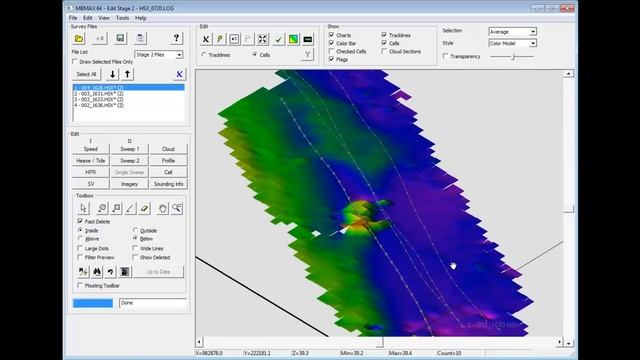Select the Outside radio button
The width and height of the screenshot is (640, 360).
coord(135,230)
